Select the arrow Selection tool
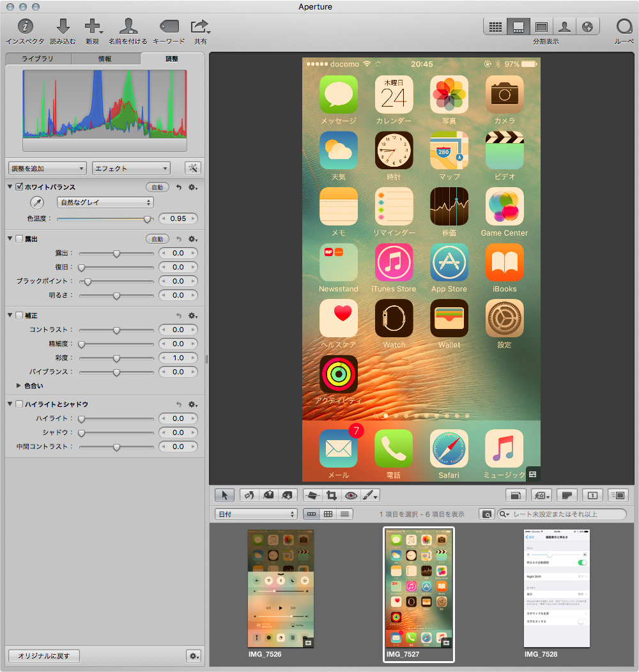 pos(224,496)
